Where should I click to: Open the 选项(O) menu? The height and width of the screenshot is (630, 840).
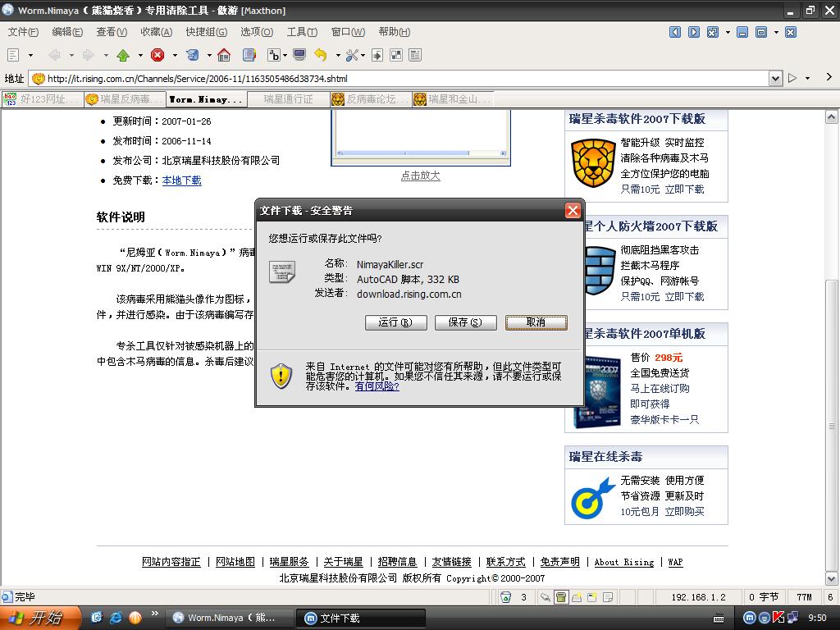click(x=257, y=32)
